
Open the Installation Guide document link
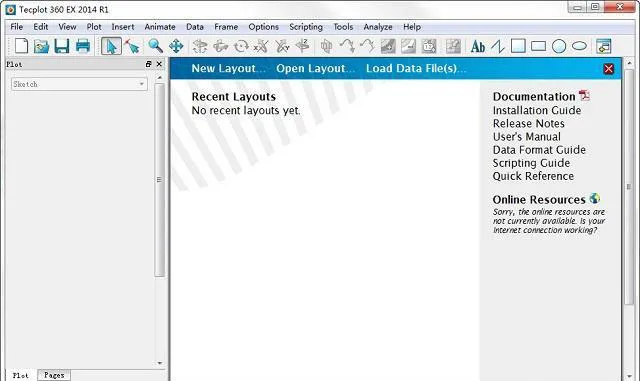pos(537,111)
